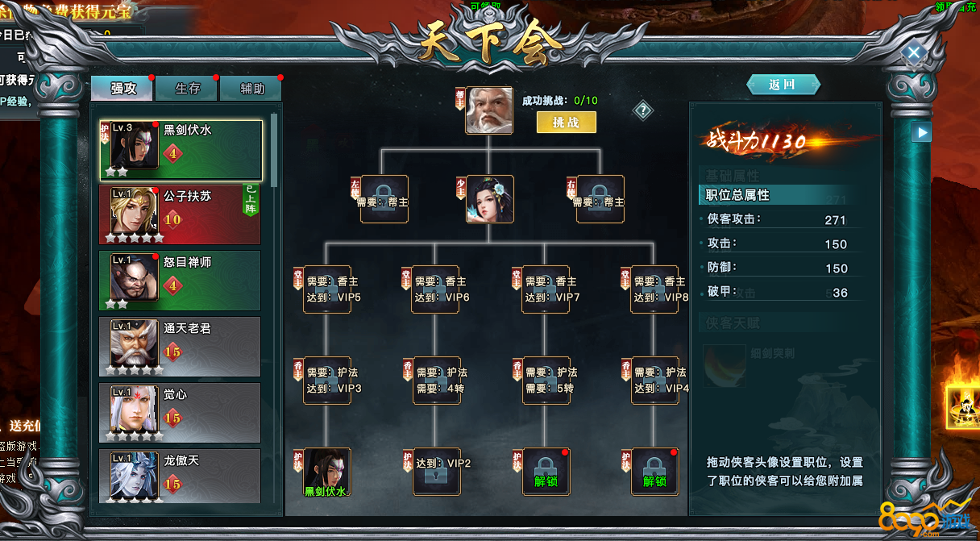Click the 帮主 leader portrait icon

[x=489, y=110]
